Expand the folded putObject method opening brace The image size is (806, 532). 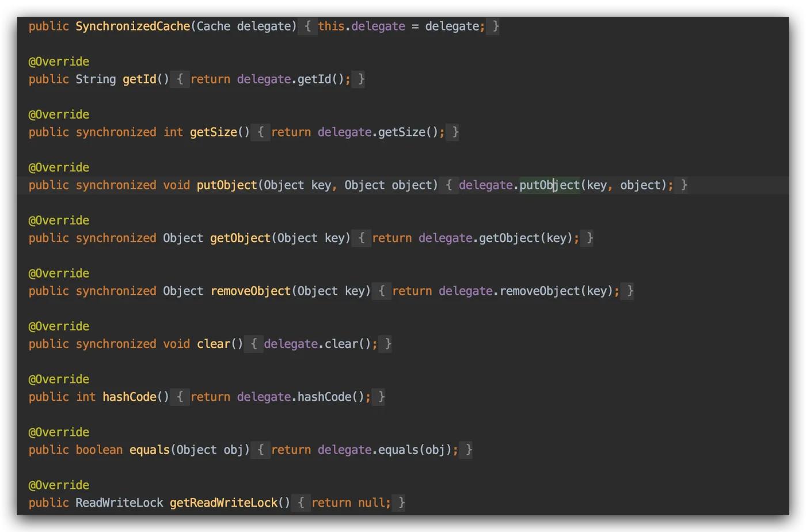tap(449, 185)
